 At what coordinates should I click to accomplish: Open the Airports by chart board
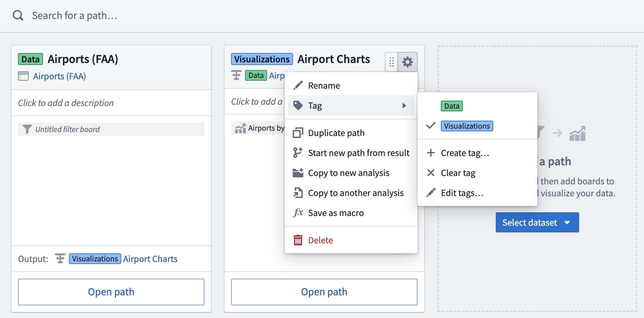click(258, 128)
